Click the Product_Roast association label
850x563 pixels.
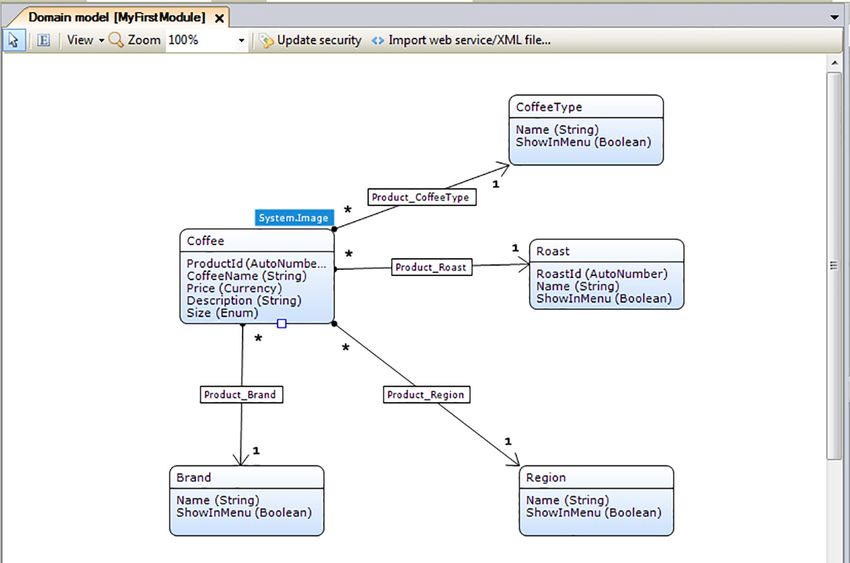tap(431, 267)
